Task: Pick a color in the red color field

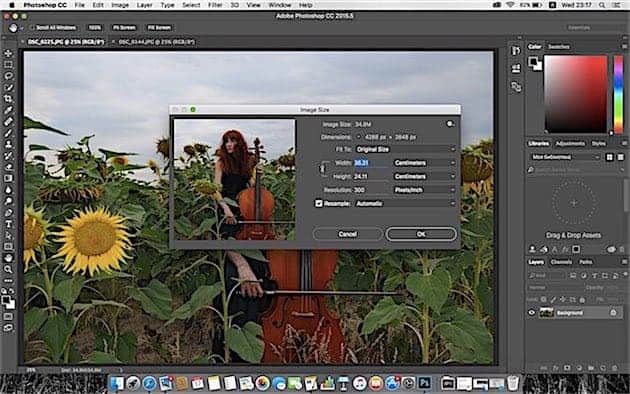Action: [575, 94]
